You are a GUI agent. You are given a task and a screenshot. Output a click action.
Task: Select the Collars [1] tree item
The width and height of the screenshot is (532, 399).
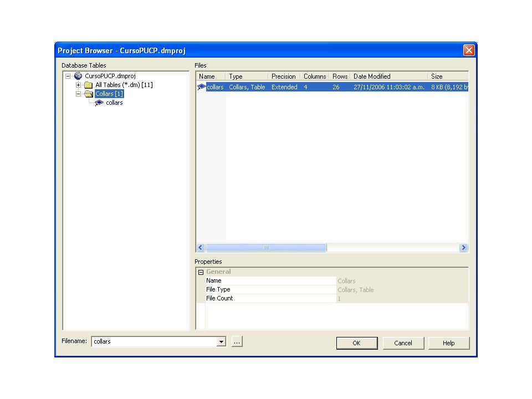[x=109, y=94]
